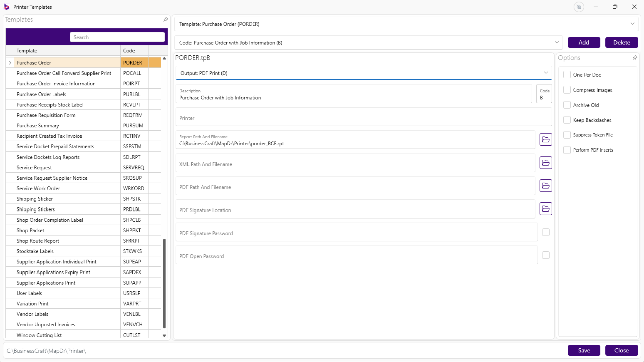The height and width of the screenshot is (362, 644).
Task: Click the app logo in title bar
Action: [6, 7]
